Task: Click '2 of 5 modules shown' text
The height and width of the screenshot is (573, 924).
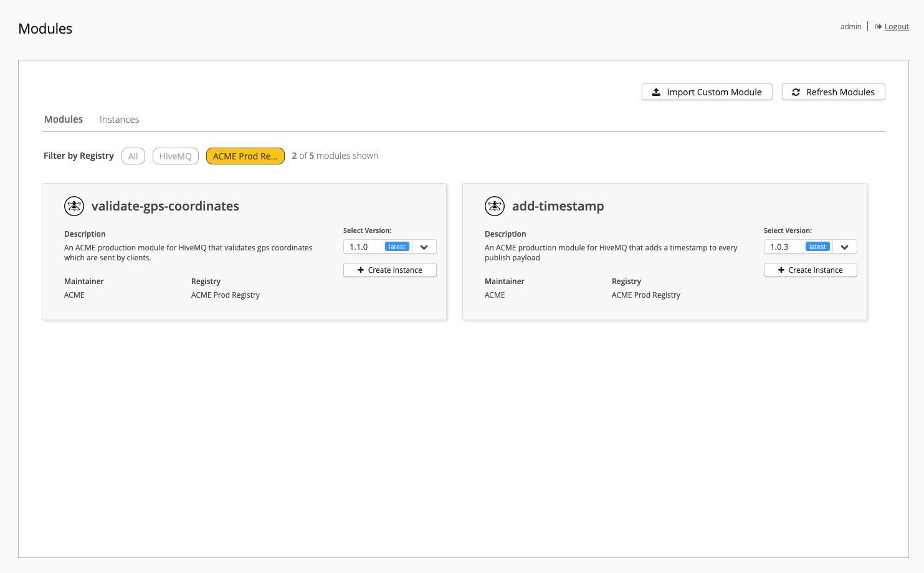Action: [x=335, y=156]
